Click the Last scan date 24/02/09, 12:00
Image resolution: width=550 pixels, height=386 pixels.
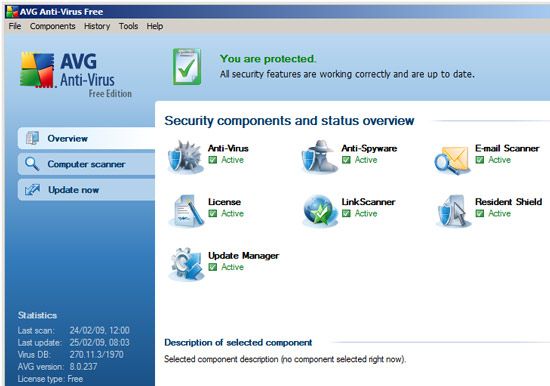pos(100,330)
